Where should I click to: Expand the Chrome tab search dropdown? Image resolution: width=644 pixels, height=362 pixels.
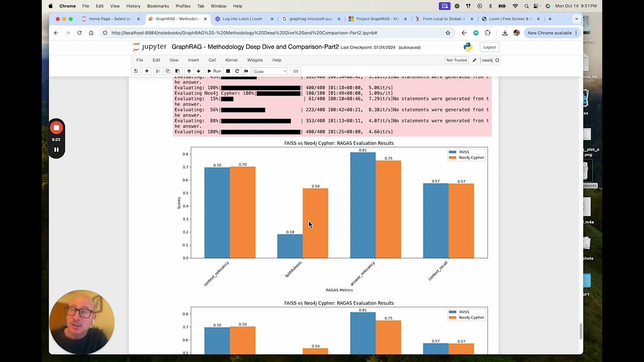tap(577, 19)
